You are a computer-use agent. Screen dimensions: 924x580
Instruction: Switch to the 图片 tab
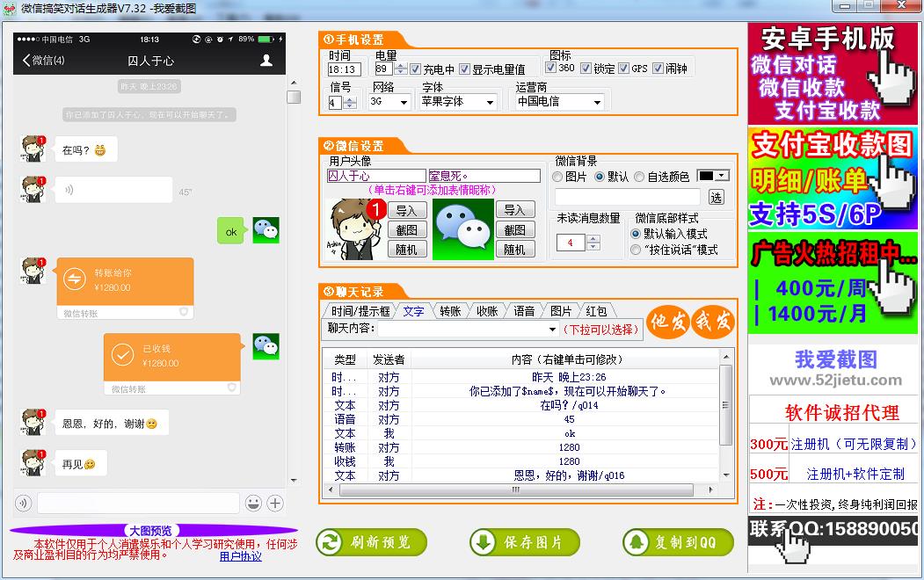tap(561, 311)
